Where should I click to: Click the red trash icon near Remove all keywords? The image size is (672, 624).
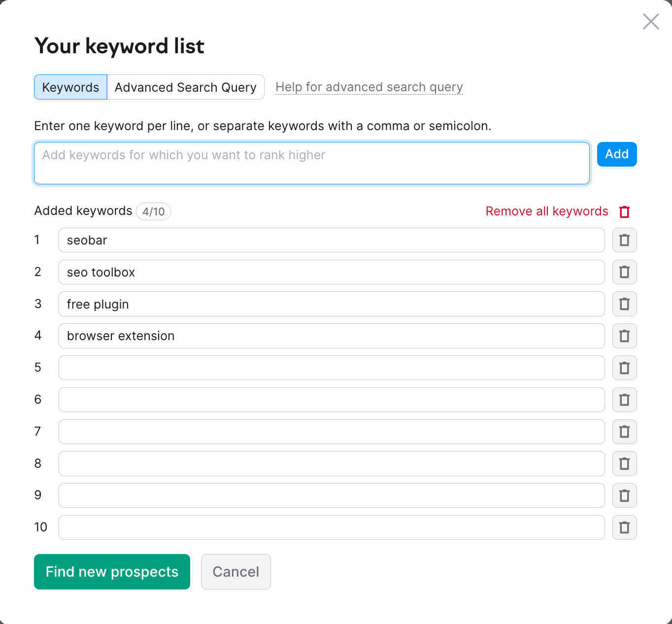pos(624,211)
